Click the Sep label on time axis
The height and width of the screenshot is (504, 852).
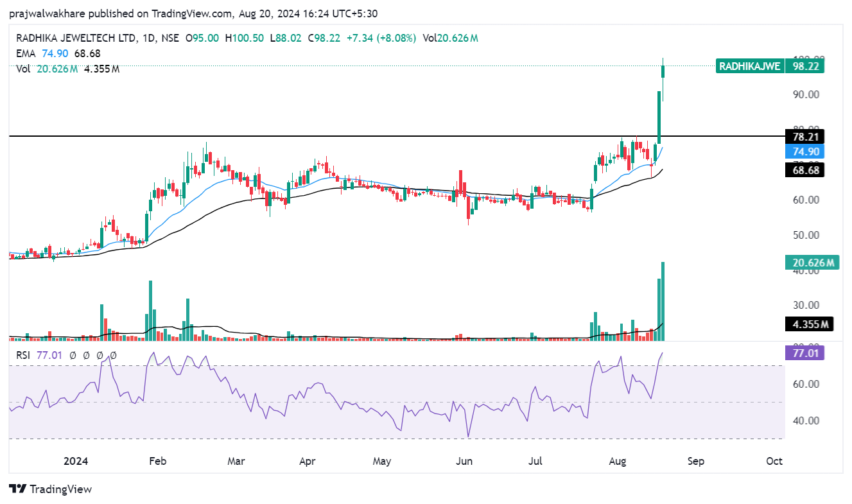pyautogui.click(x=696, y=461)
